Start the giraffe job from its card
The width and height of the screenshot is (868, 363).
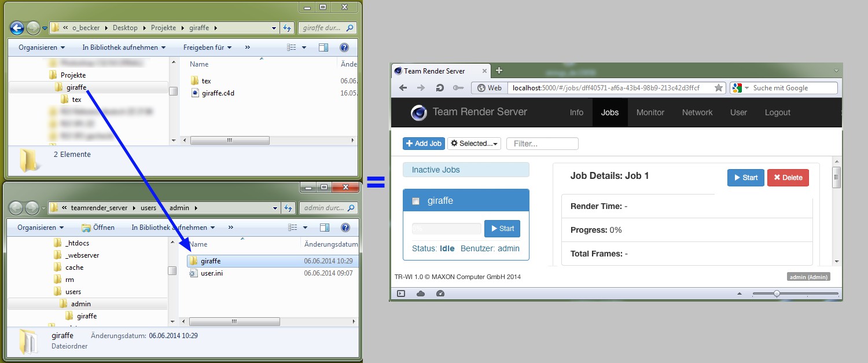[502, 229]
